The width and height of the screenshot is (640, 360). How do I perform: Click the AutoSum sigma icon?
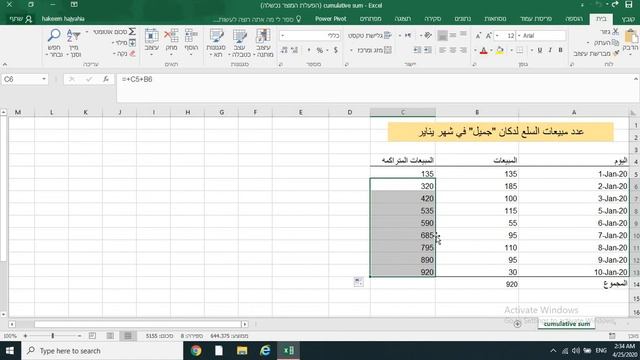(132, 32)
